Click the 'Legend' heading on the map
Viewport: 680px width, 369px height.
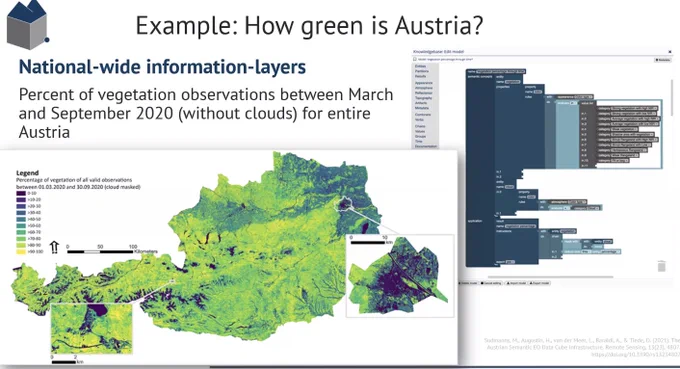[x=27, y=173]
